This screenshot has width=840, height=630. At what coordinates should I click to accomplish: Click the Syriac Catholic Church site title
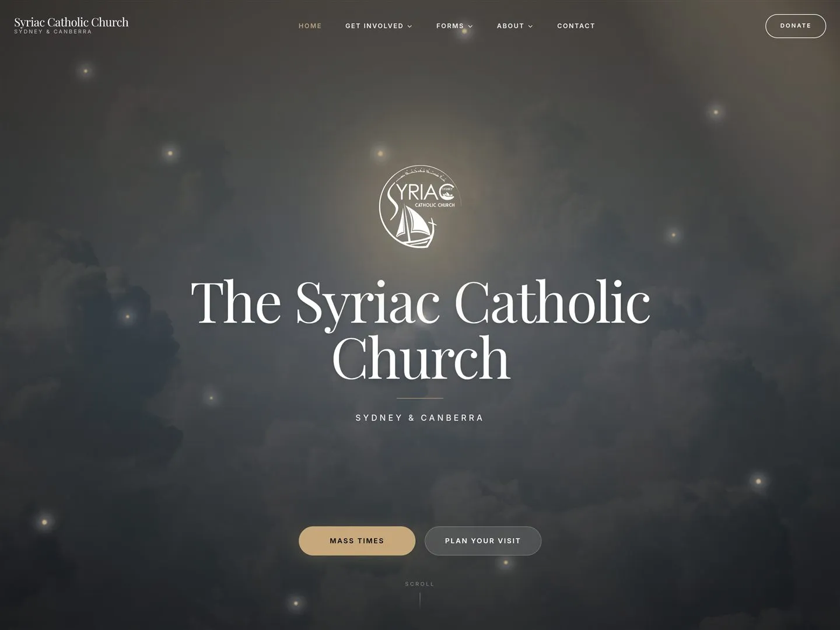(x=71, y=23)
